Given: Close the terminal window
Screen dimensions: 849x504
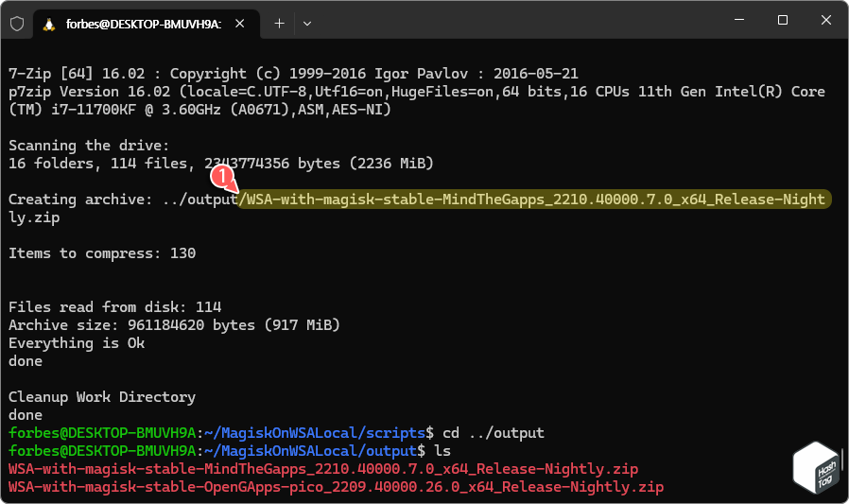Looking at the screenshot, I should pos(825,20).
